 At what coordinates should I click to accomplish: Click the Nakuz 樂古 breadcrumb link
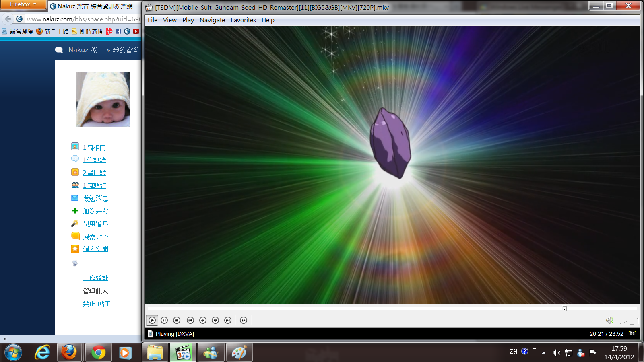click(86, 50)
